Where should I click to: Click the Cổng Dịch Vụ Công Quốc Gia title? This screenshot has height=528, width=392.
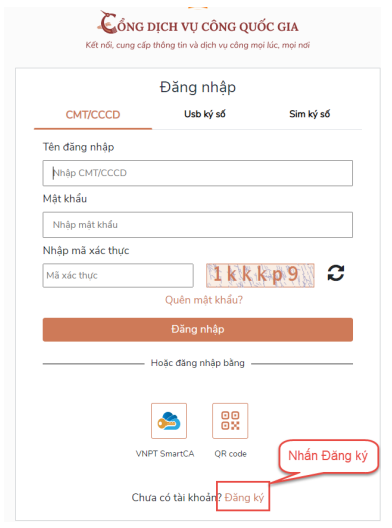click(207, 27)
